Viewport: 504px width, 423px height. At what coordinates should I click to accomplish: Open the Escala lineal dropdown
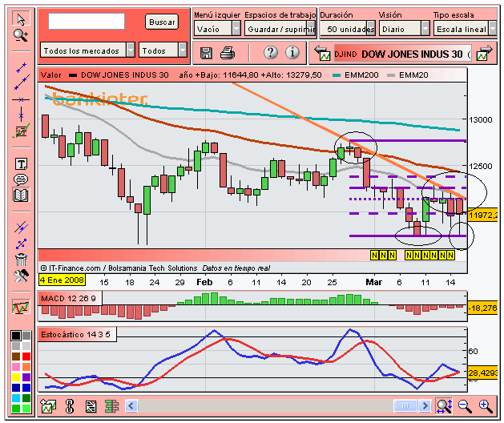tap(465, 29)
